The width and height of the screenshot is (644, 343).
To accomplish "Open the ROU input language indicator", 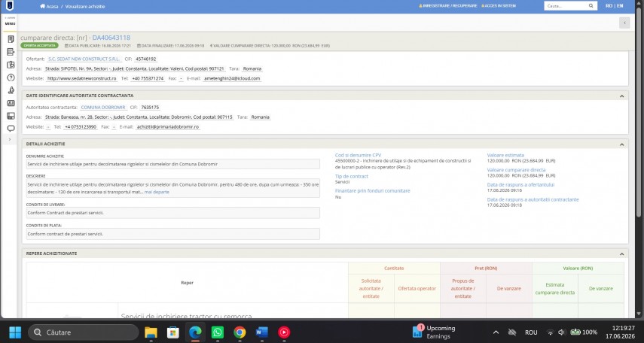I will click(x=531, y=332).
